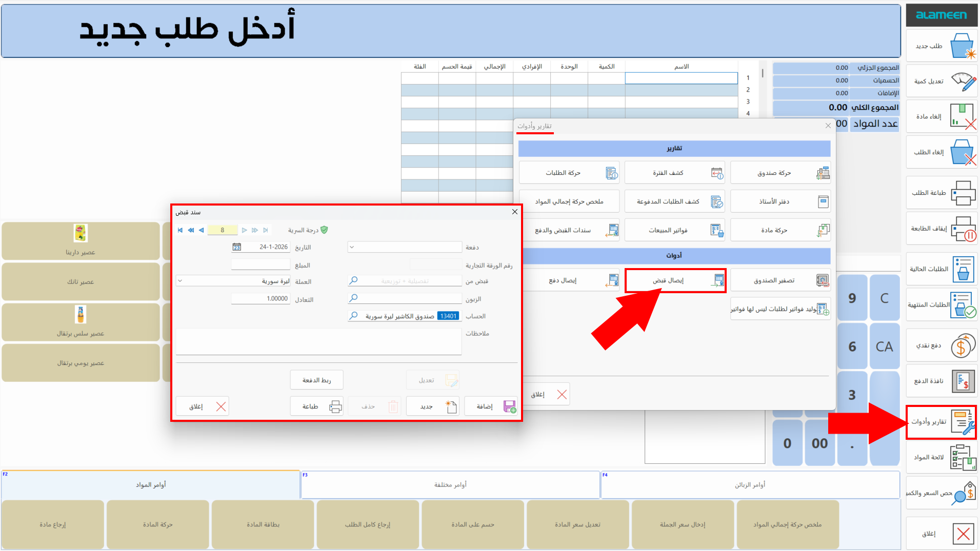This screenshot has width=980, height=551.
Task: Click تصفير الصندوق reset cash tool
Action: 780,280
